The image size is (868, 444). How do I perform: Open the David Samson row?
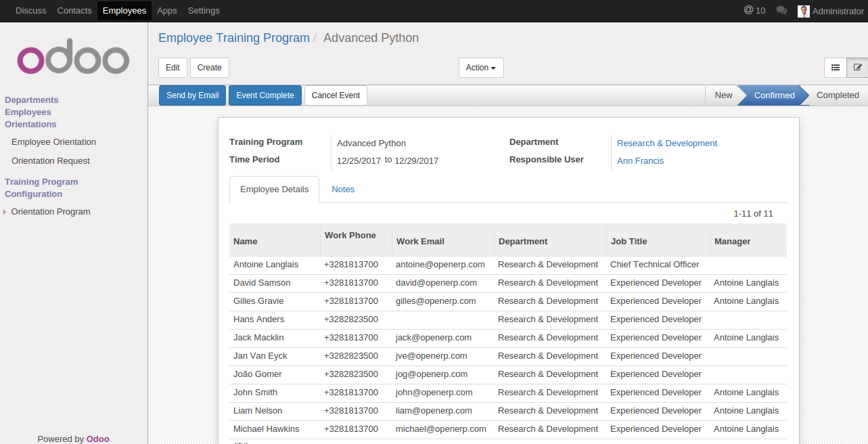[508, 283]
